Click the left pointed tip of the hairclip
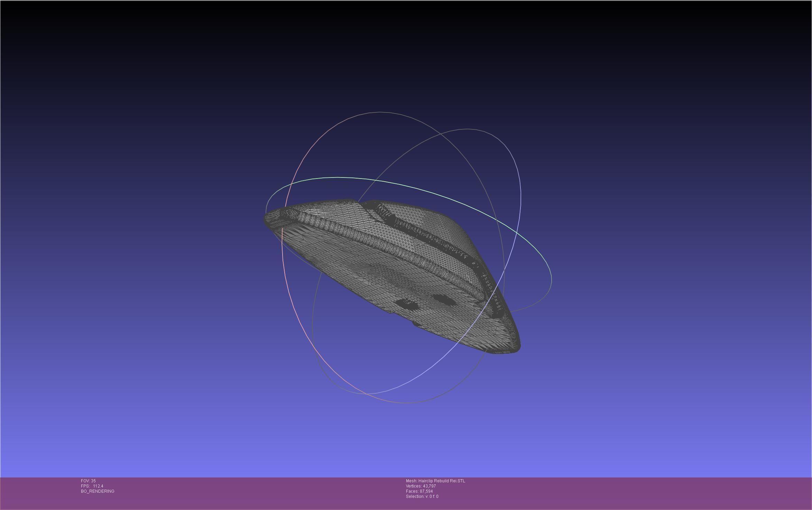 coord(267,219)
